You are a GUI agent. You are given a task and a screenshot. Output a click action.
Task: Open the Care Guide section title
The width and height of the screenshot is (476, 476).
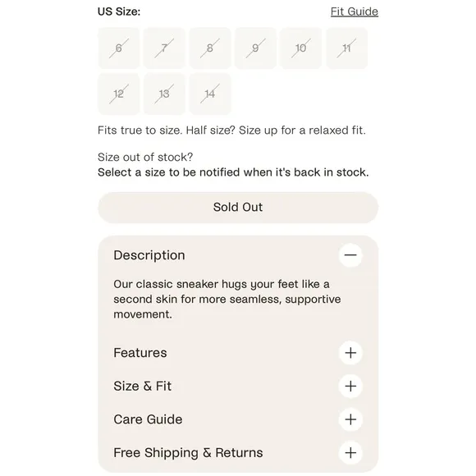pyautogui.click(x=148, y=419)
